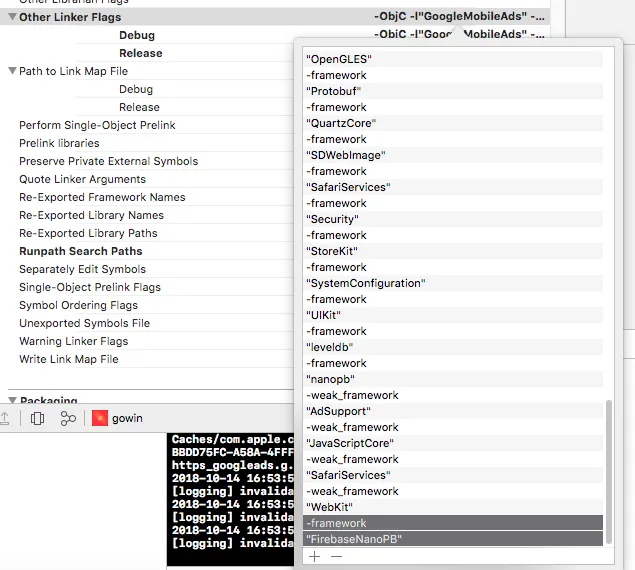Image resolution: width=635 pixels, height=570 pixels.
Task: Click the Packaging section header
Action: point(49,400)
